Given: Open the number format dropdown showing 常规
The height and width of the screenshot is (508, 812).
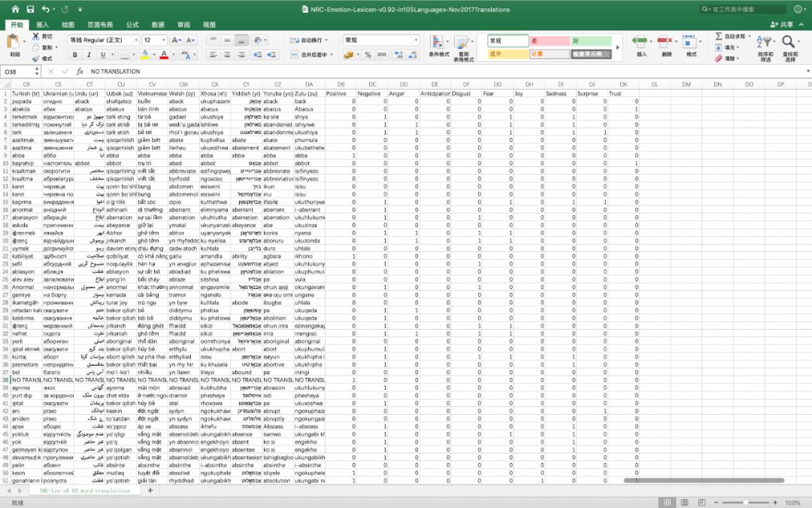Looking at the screenshot, I should pyautogui.click(x=416, y=40).
